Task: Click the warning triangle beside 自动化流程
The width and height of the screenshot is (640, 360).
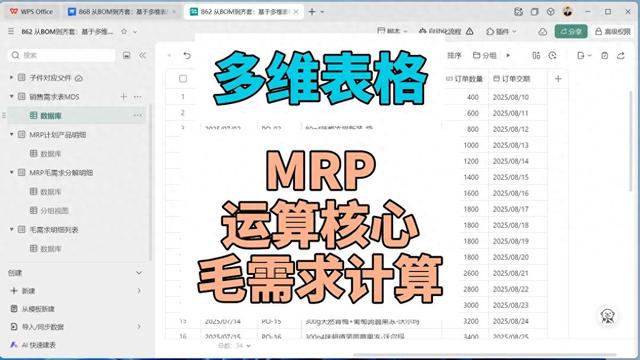Action: click(x=470, y=31)
